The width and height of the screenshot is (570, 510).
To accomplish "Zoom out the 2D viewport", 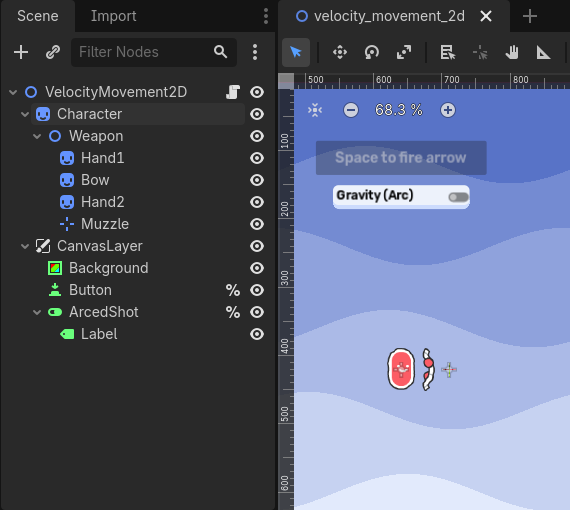I will click(351, 110).
